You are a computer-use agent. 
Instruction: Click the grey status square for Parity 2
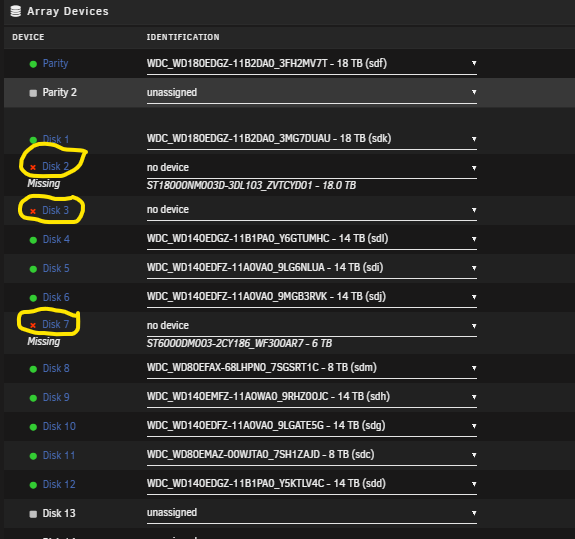pyautogui.click(x=33, y=93)
